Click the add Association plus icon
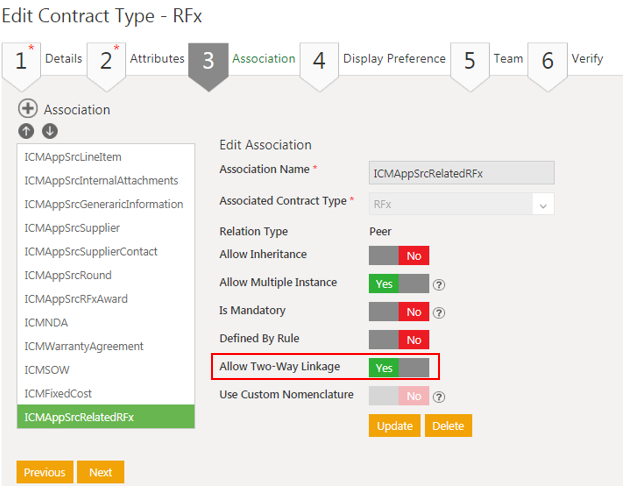 28,109
